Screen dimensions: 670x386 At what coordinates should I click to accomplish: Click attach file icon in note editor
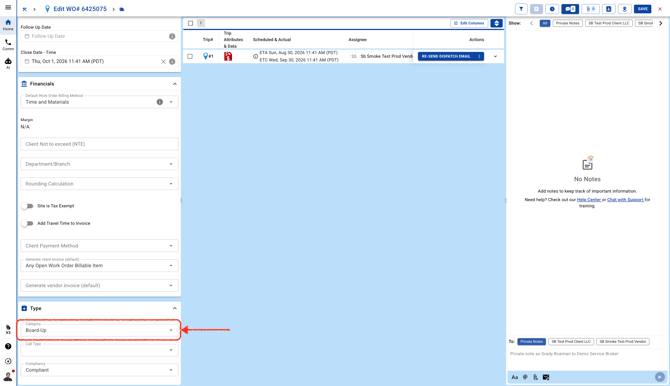tap(535, 377)
